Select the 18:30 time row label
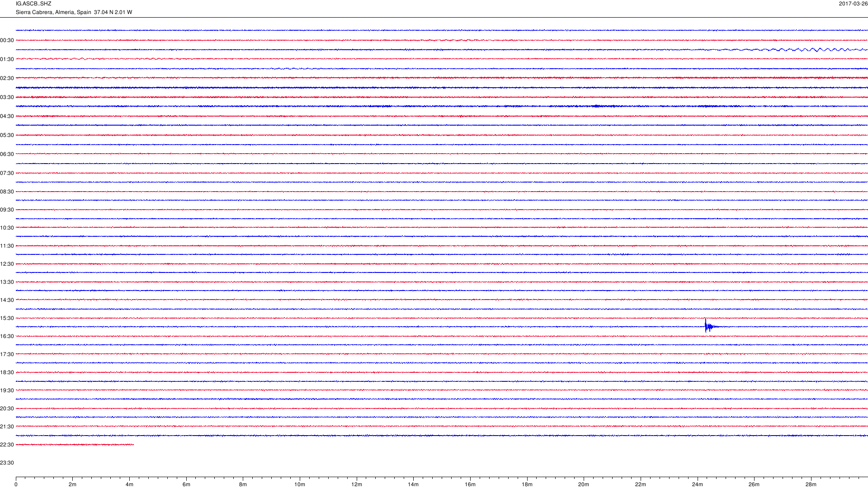Viewport: 868px width, 488px height. 7,373
